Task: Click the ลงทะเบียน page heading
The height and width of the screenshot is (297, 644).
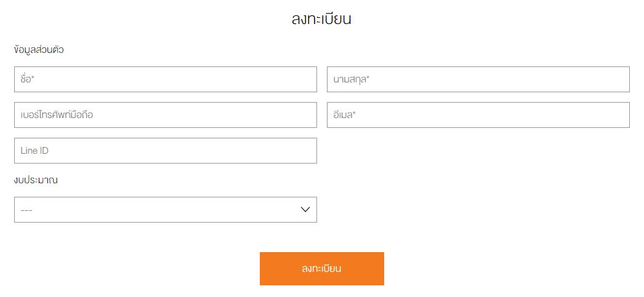Action: tap(321, 19)
